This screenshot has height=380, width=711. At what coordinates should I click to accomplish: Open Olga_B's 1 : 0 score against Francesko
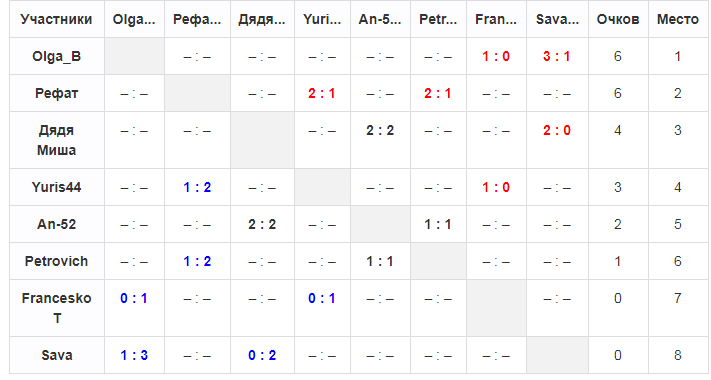496,56
